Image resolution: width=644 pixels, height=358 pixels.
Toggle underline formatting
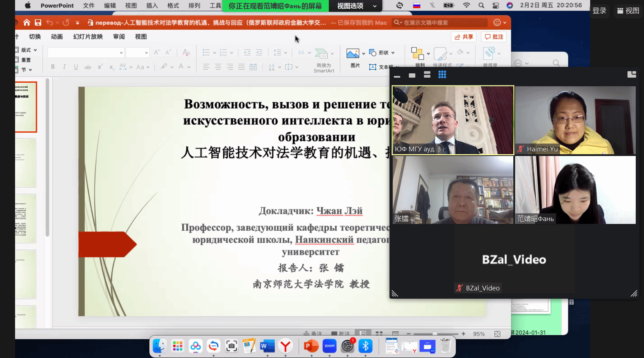(x=76, y=67)
